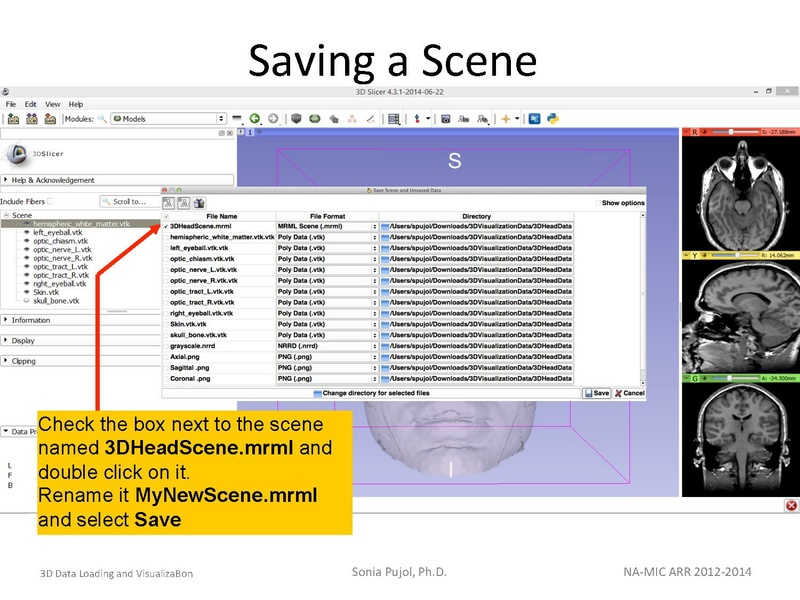Screen dimensions: 800x600
Task: Collapse the Scene tree node
Action: tap(6, 215)
